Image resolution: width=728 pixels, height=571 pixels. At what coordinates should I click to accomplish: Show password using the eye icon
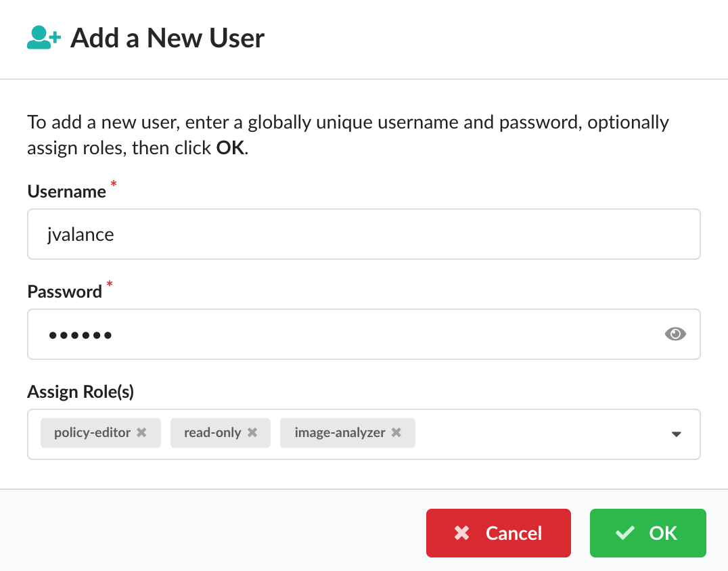point(675,334)
